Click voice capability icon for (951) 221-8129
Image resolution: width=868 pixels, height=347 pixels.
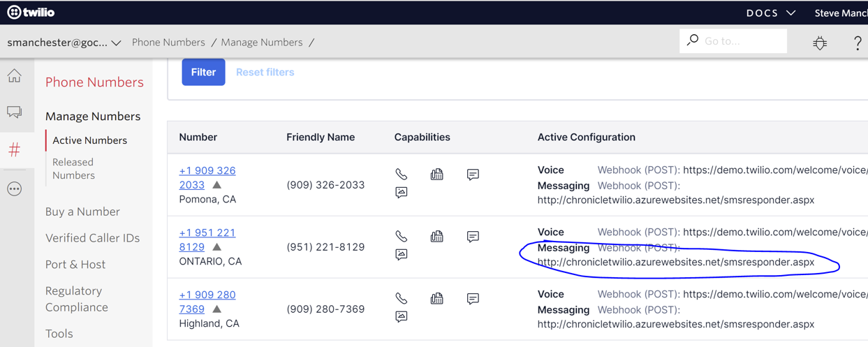tap(402, 236)
